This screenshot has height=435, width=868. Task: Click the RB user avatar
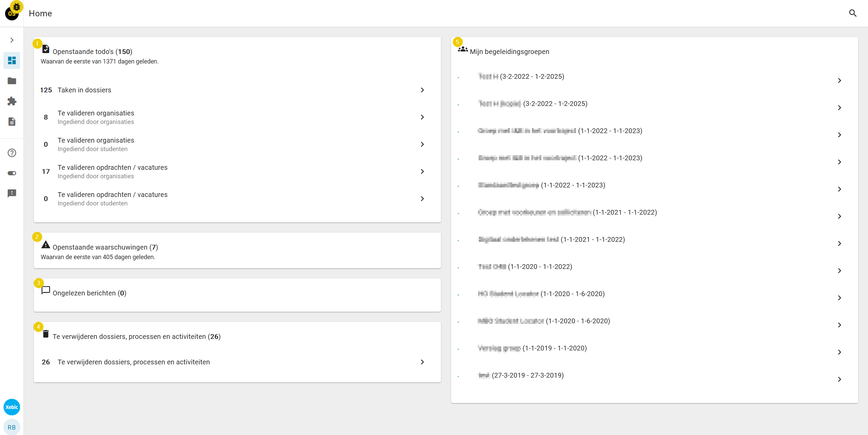point(12,427)
